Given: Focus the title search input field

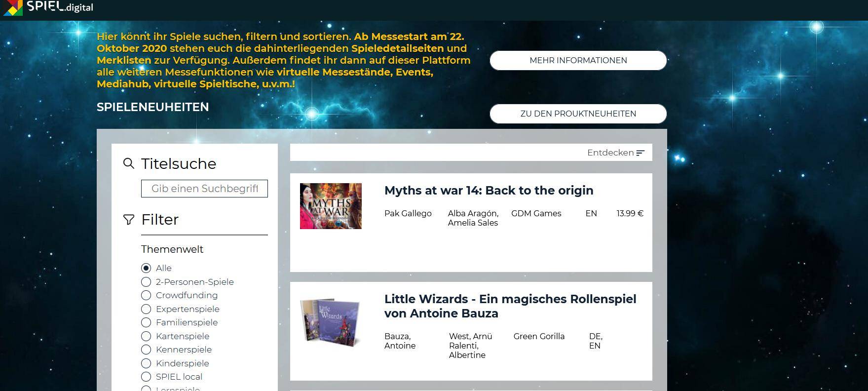Looking at the screenshot, I should (204, 189).
